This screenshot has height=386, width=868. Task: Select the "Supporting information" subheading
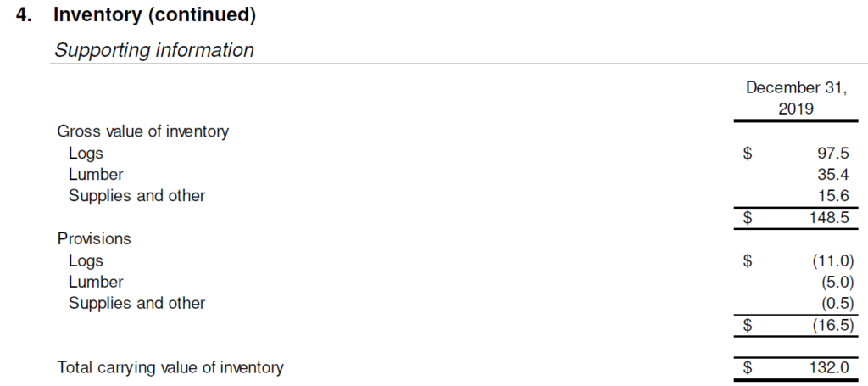pos(153,50)
